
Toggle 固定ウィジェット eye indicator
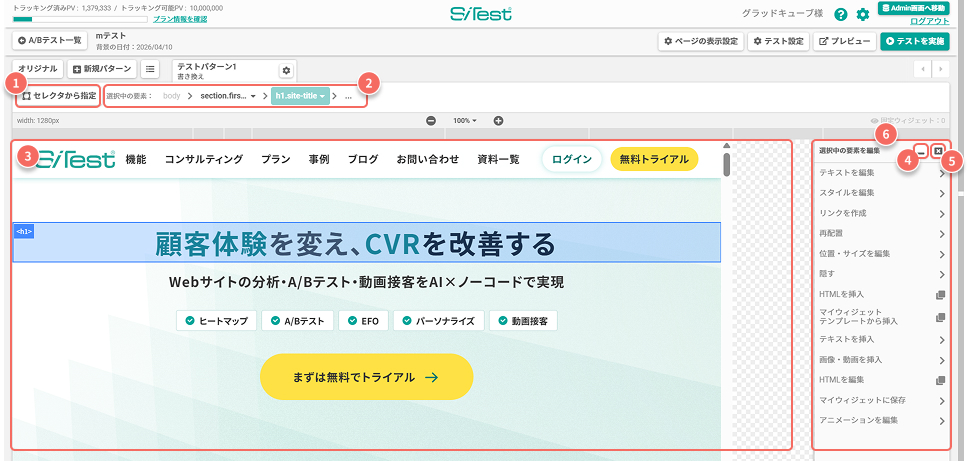(874, 122)
